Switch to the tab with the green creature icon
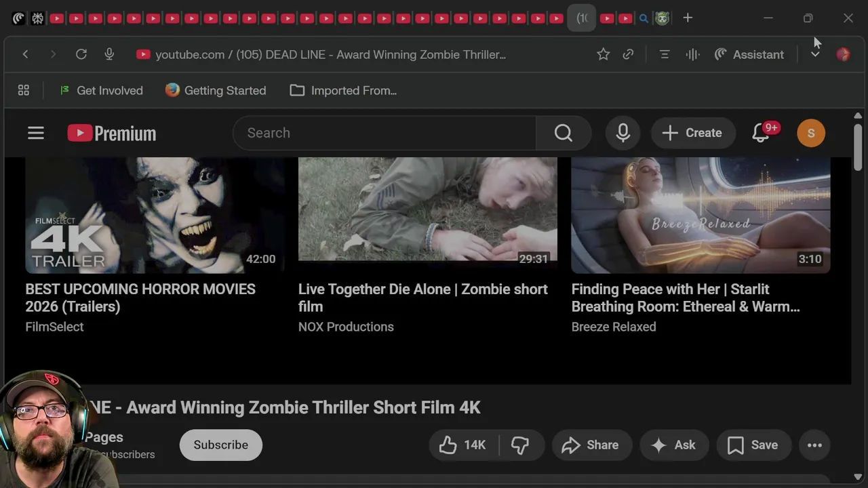 [662, 18]
